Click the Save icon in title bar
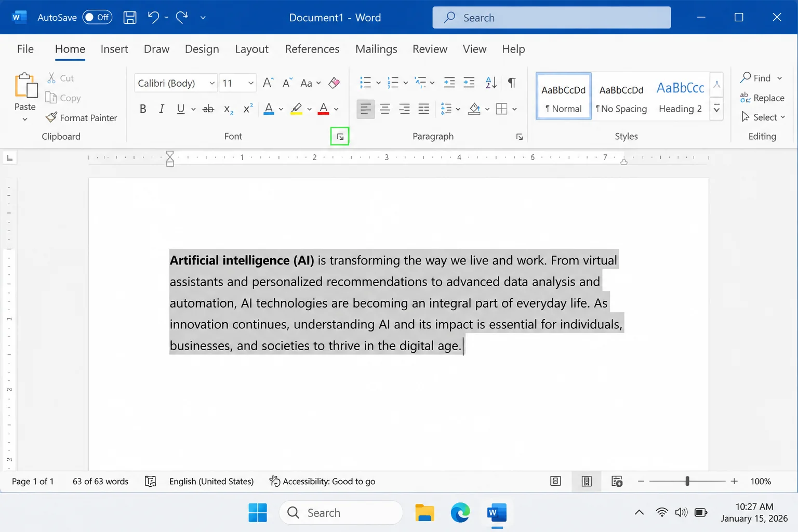 [x=130, y=18]
